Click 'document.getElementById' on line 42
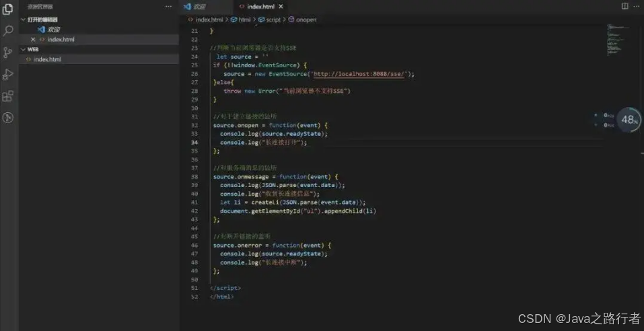 261,211
